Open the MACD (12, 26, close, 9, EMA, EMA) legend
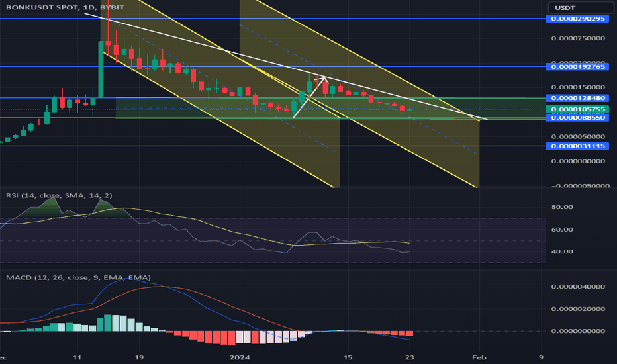 click(78, 277)
